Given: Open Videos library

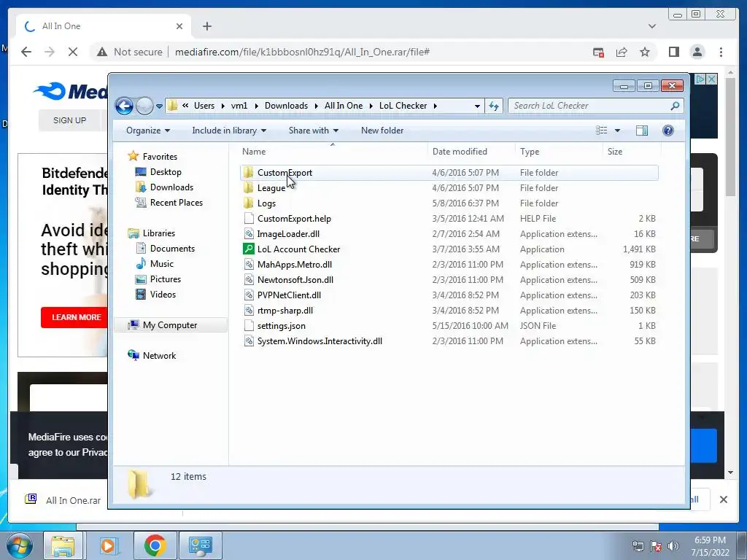Looking at the screenshot, I should (x=163, y=295).
